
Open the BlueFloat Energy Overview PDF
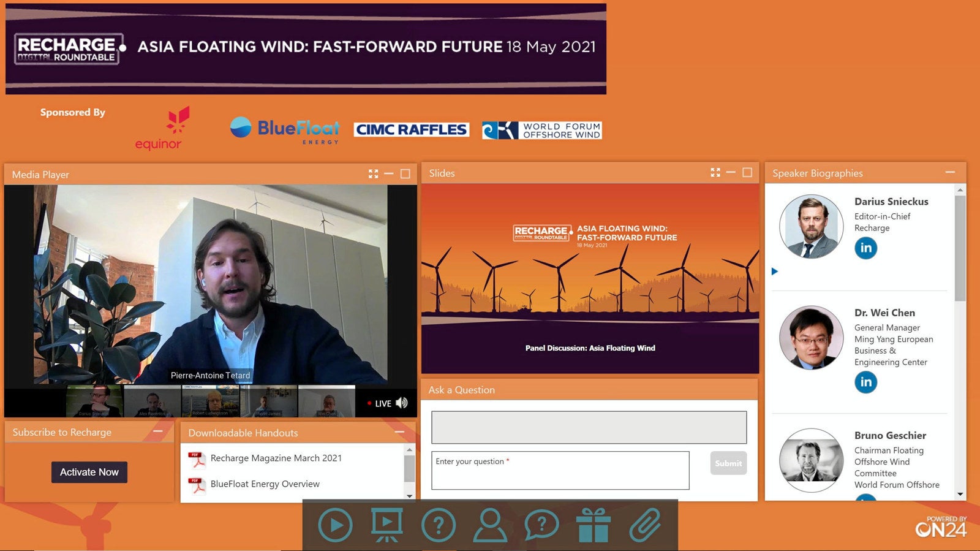coord(265,484)
